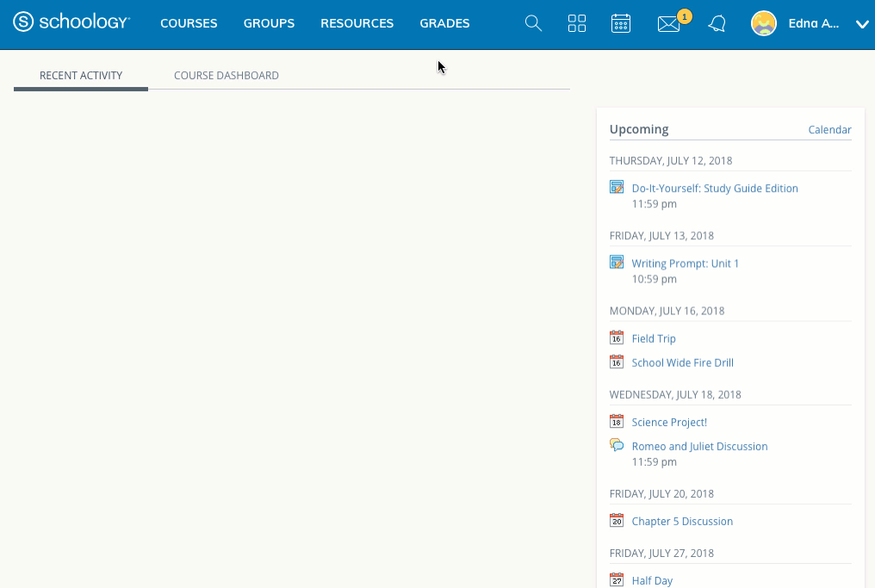Click the Schoology logo
The width and height of the screenshot is (875, 588).
coord(71,23)
